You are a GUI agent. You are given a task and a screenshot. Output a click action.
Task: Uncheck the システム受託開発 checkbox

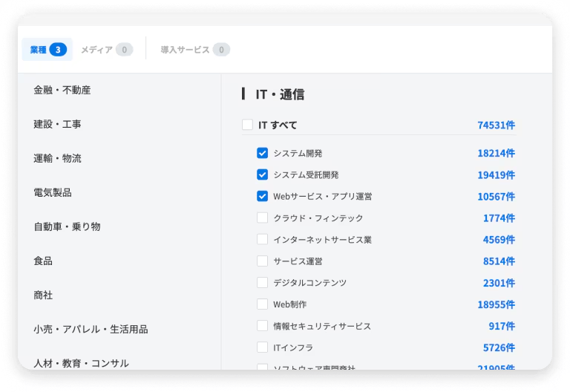[262, 174]
